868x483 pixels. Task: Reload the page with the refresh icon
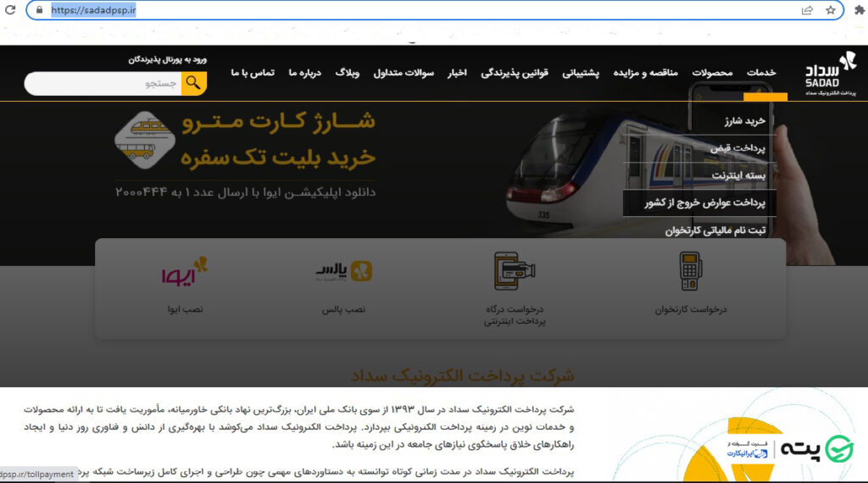10,9
